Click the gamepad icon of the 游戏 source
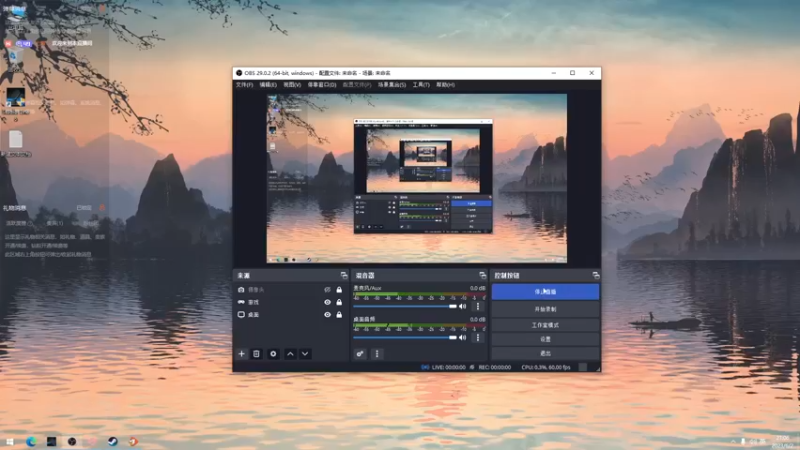The width and height of the screenshot is (800, 450). tap(241, 302)
